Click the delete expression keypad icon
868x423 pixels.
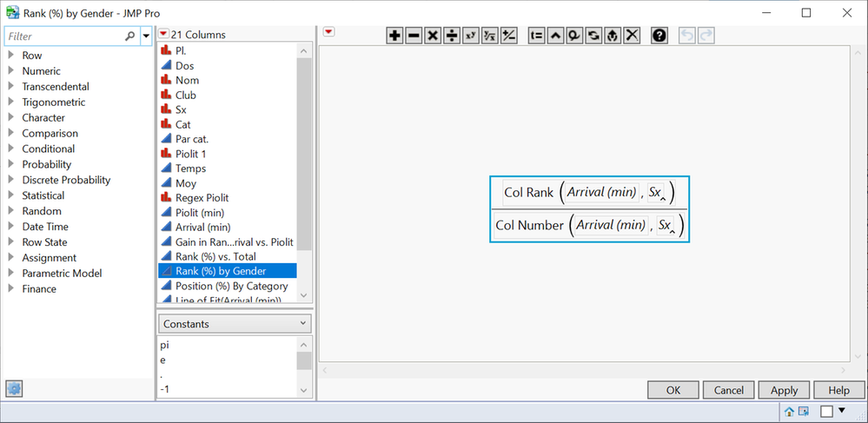point(632,36)
